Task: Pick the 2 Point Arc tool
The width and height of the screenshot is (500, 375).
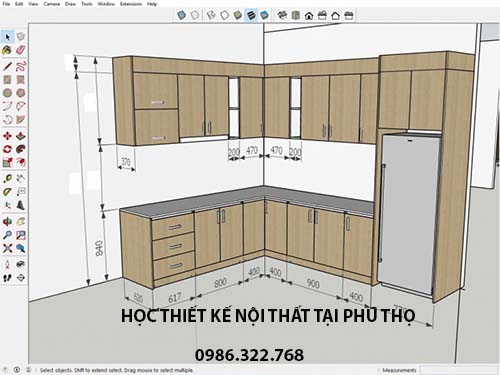Action: [x=21, y=106]
